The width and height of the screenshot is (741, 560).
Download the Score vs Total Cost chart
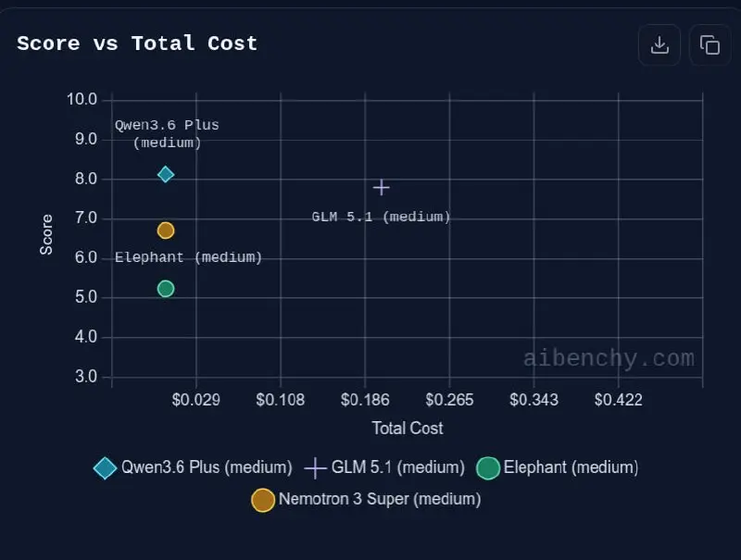(659, 44)
